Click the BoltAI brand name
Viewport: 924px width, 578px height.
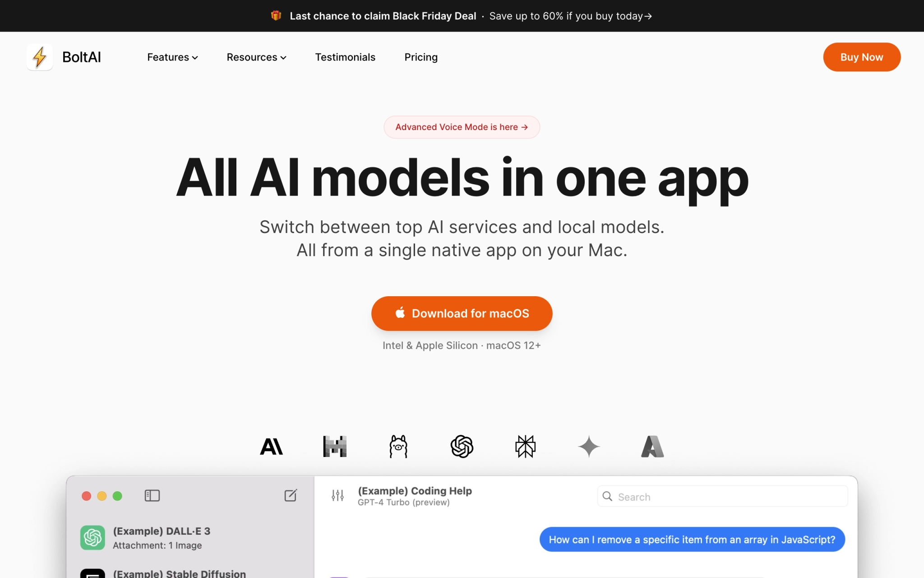pyautogui.click(x=82, y=57)
